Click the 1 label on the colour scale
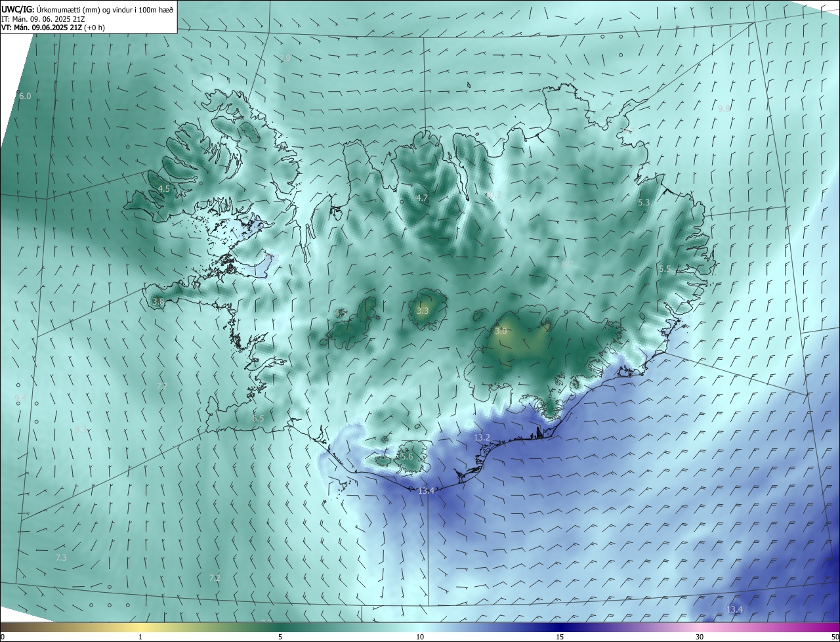 pyautogui.click(x=140, y=637)
